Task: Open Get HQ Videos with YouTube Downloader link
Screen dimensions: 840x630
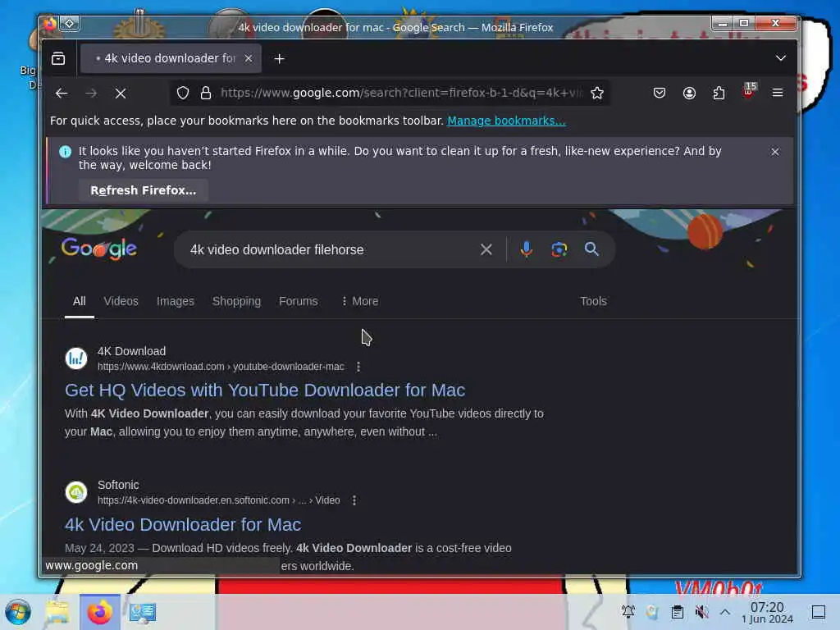Action: point(265,390)
